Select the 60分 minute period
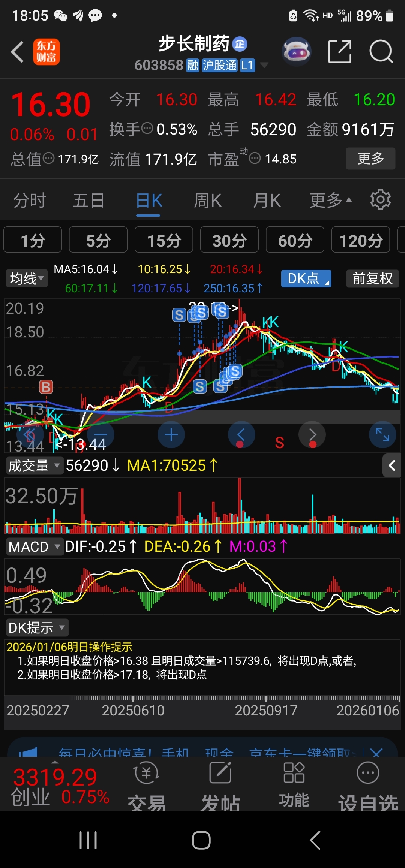Viewport: 405px width, 868px height. click(x=295, y=240)
